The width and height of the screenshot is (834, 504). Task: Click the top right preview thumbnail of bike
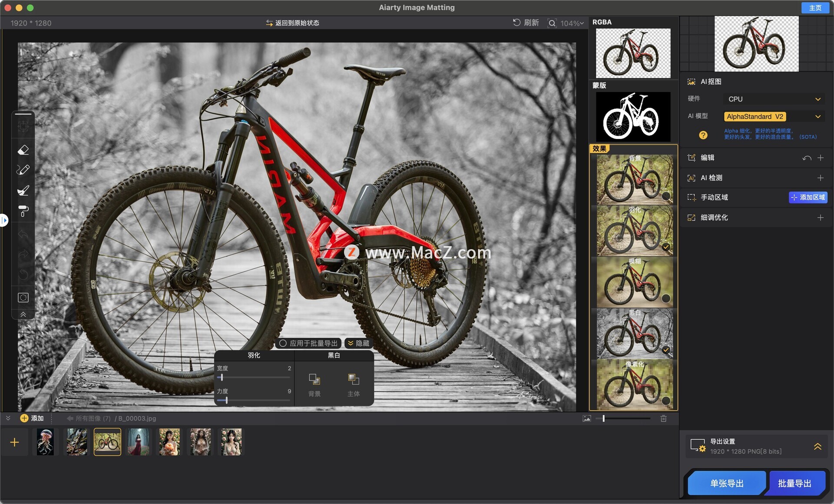pyautogui.click(x=756, y=44)
